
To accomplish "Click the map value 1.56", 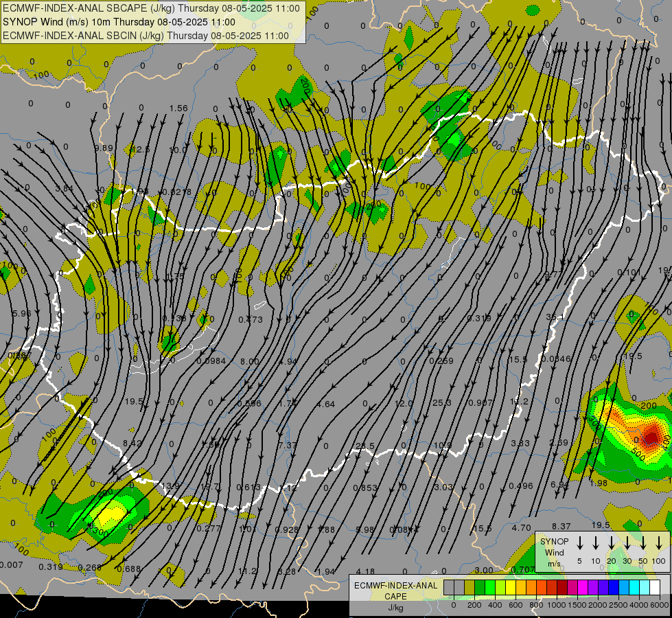I will pyautogui.click(x=178, y=108).
